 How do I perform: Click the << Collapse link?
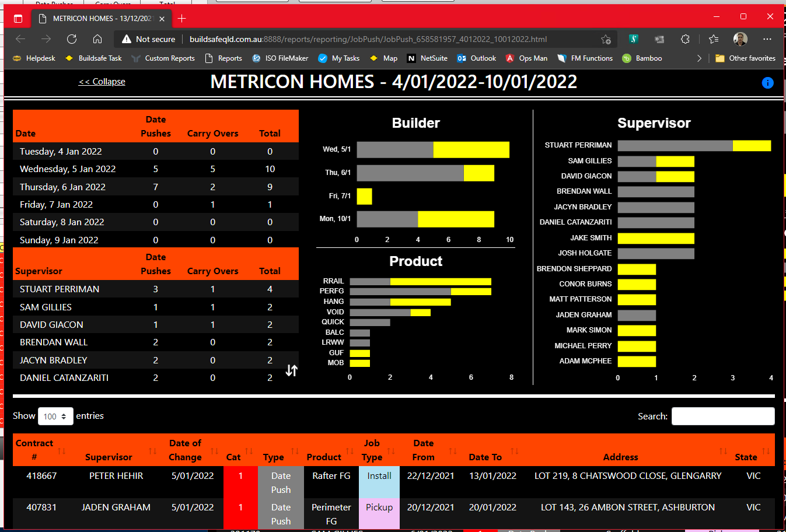pyautogui.click(x=102, y=82)
